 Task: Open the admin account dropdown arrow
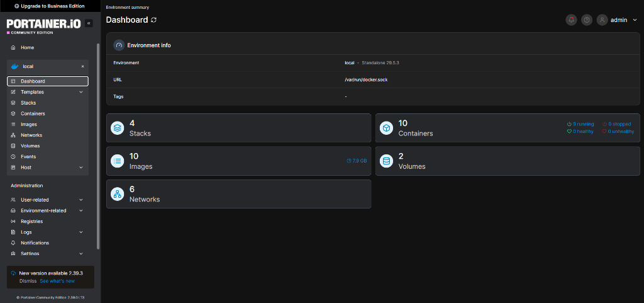(x=635, y=20)
